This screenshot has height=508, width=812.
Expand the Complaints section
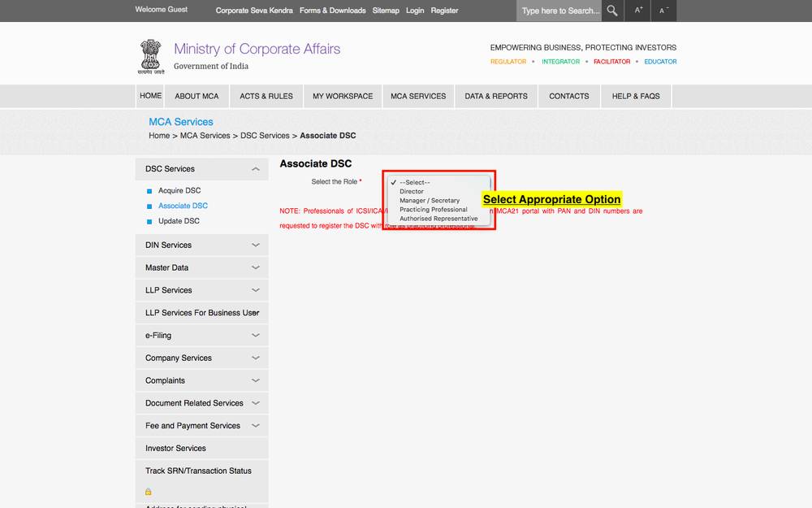pyautogui.click(x=202, y=380)
